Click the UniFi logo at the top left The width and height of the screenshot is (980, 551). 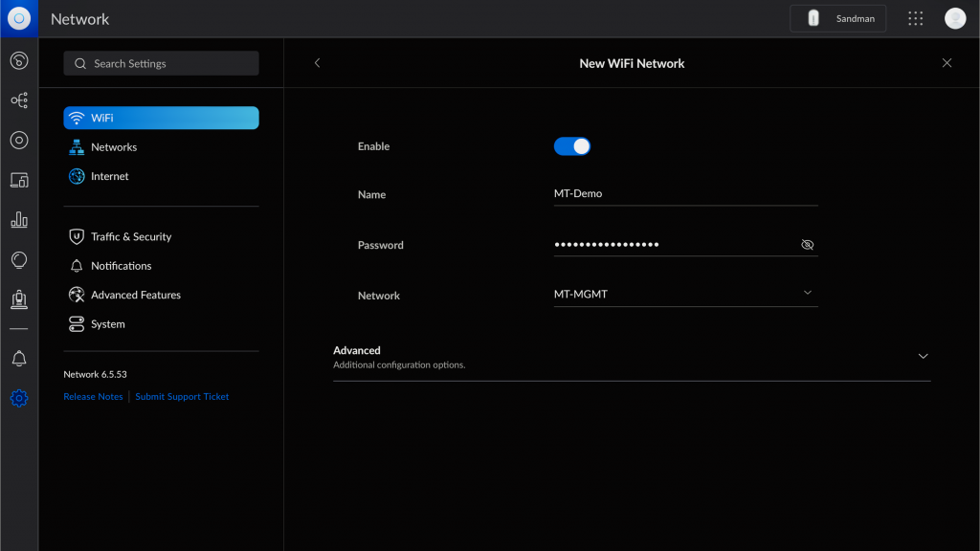[18, 18]
